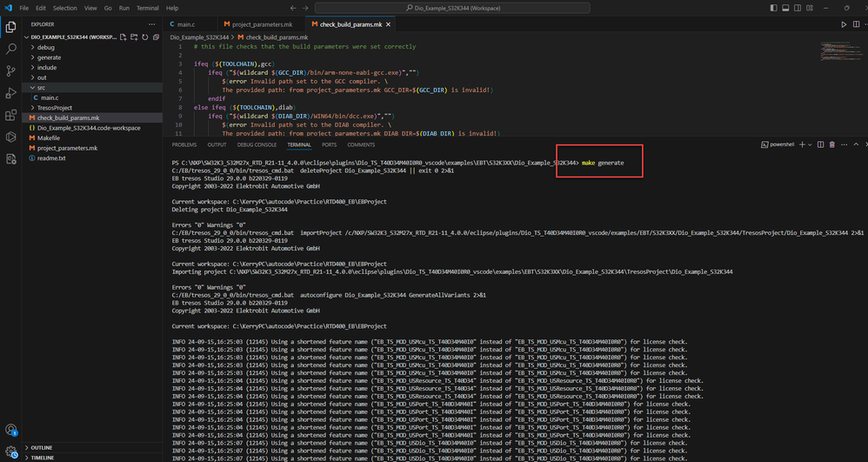Click check_build_params.mk in the breadcrumb
Screen dimensions: 868x462
277,37
